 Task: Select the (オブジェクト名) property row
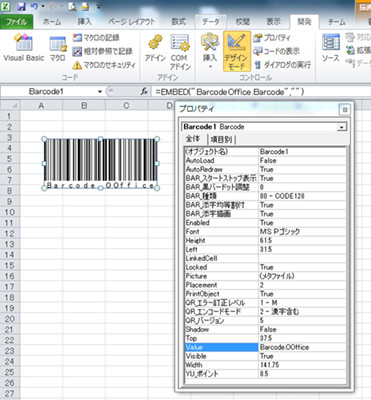click(x=265, y=152)
